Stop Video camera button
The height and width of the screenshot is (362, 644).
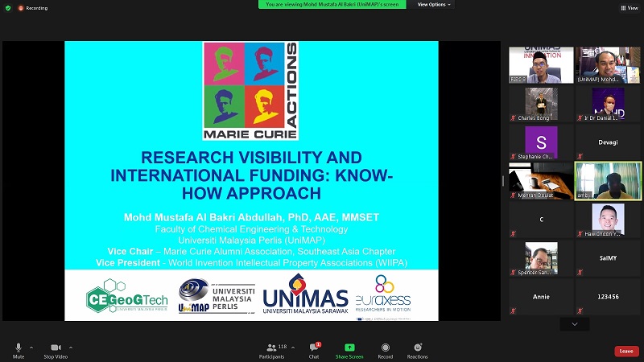pyautogui.click(x=56, y=351)
